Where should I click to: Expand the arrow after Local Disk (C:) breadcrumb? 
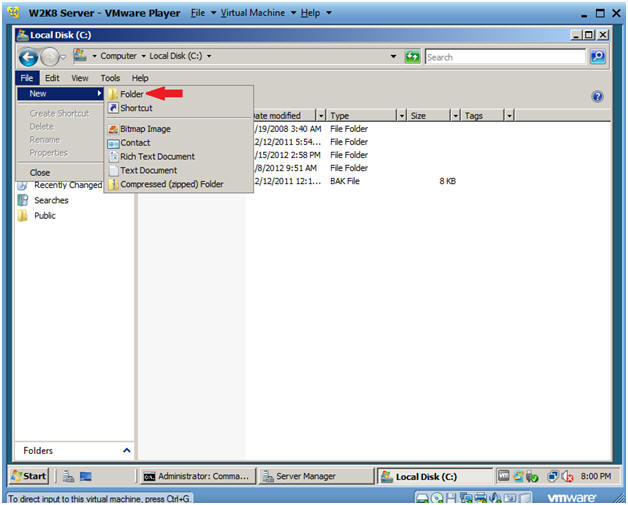click(x=209, y=56)
